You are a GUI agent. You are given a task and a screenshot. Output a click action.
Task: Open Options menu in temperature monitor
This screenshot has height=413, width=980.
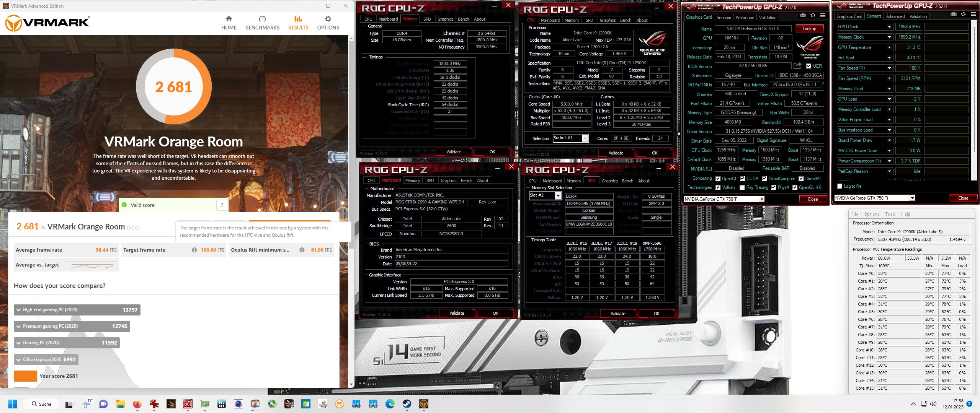click(871, 214)
